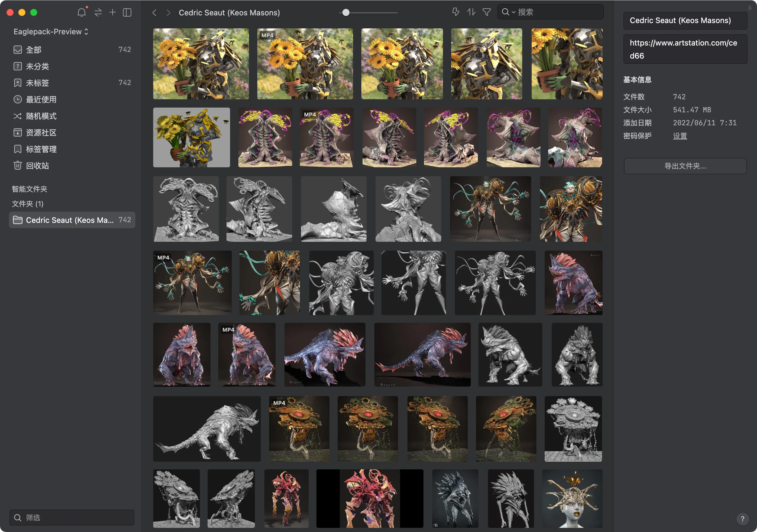
Task: Open 回收站 trash
Action: tap(72, 166)
